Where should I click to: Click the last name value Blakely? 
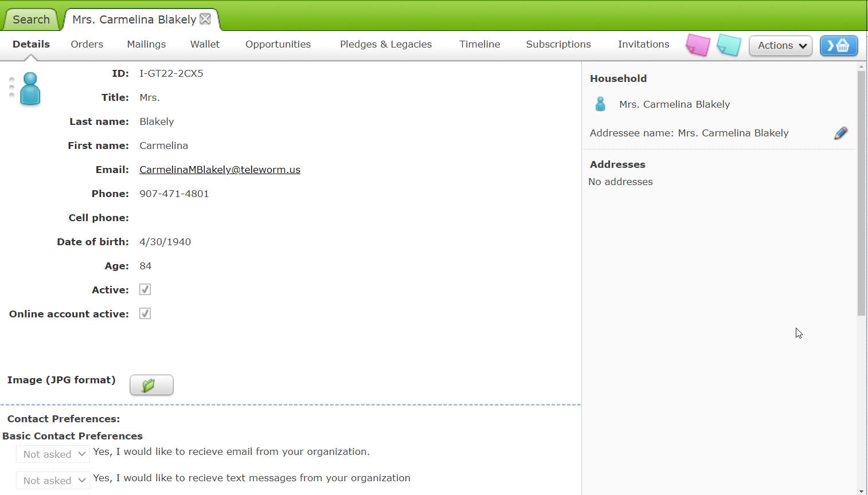coord(157,121)
